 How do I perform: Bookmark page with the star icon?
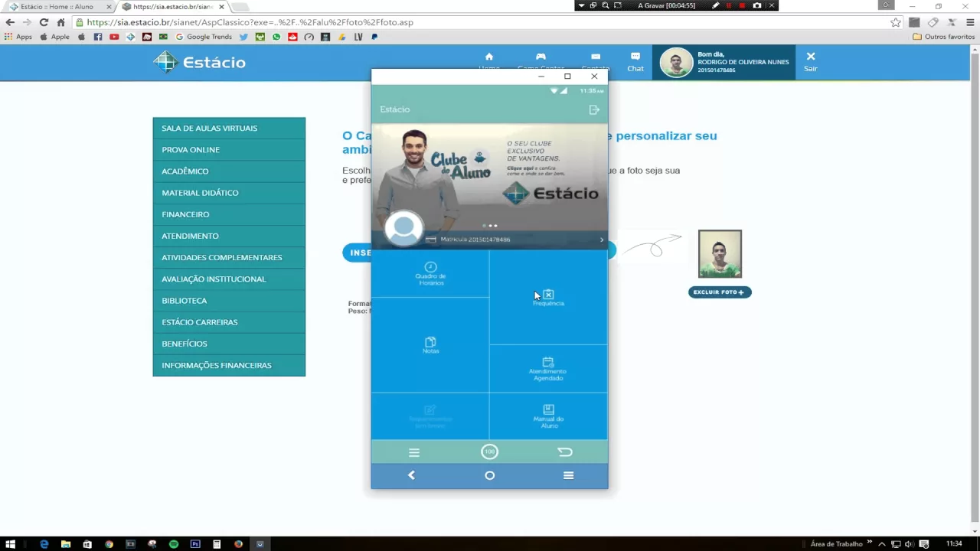896,22
